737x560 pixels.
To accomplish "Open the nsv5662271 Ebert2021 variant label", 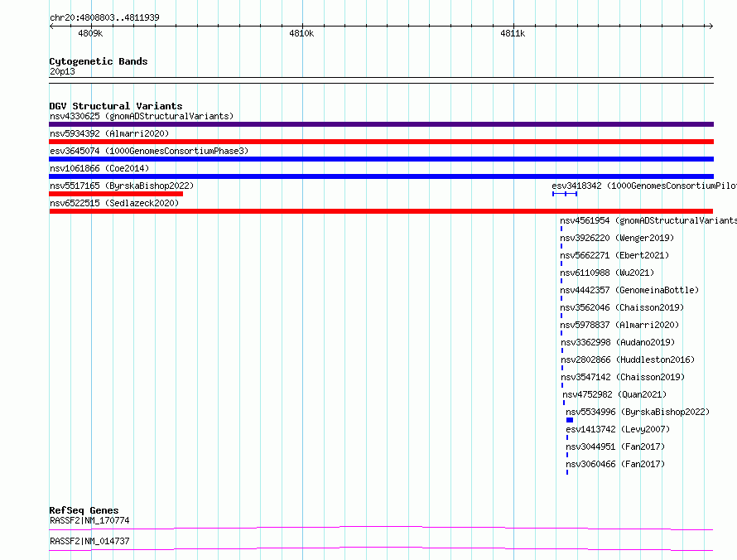I will coord(614,255).
